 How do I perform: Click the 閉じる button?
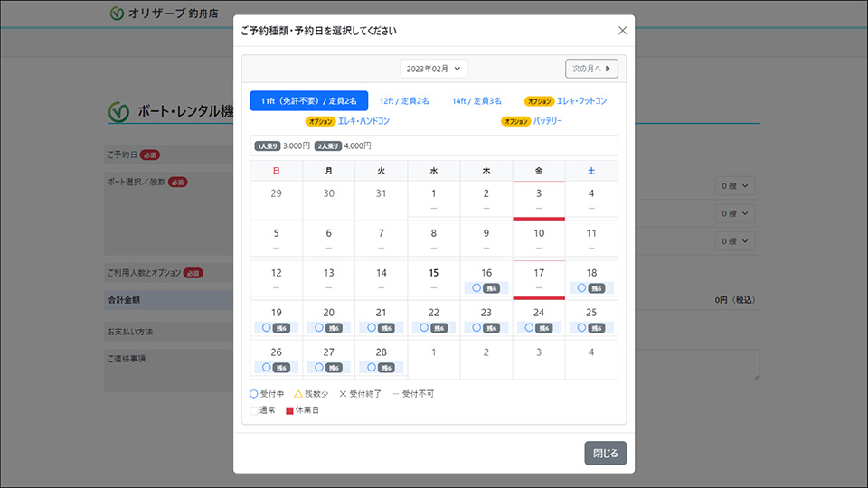(605, 454)
